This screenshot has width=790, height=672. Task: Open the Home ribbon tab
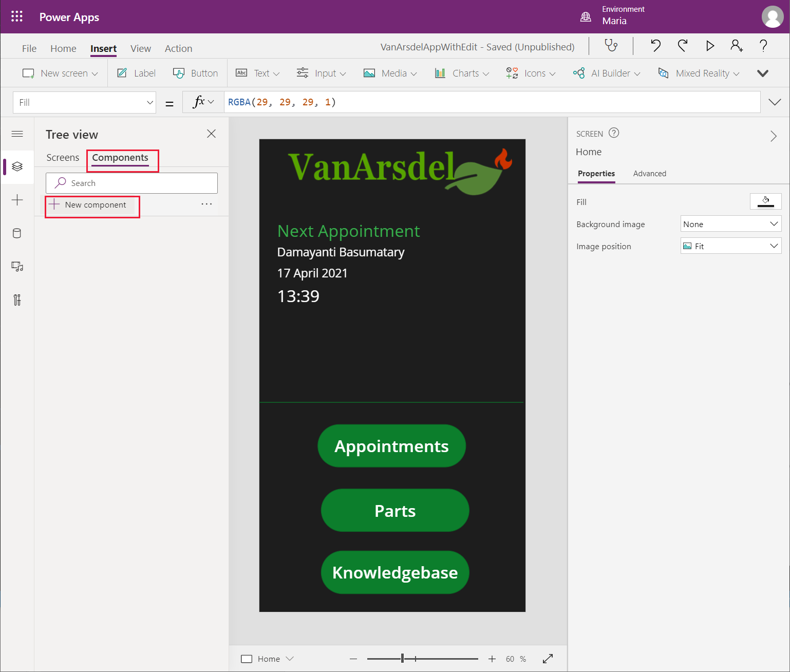tap(63, 48)
